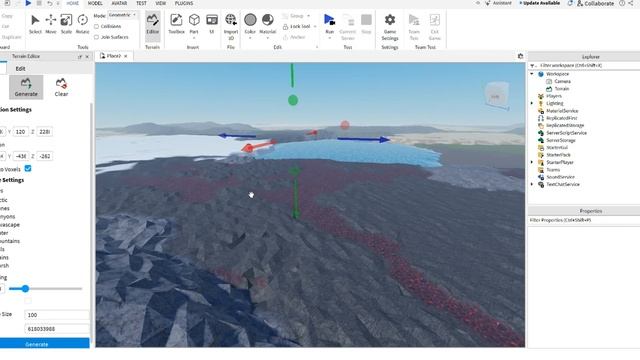Expand the Lighting tree node
The width and height of the screenshot is (640, 360).
pyautogui.click(x=532, y=103)
